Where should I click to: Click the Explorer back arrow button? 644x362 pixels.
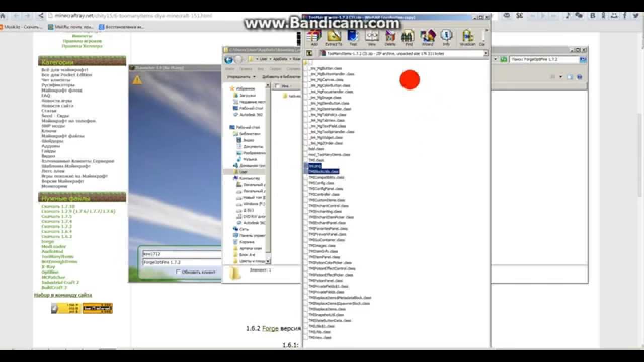point(229,60)
